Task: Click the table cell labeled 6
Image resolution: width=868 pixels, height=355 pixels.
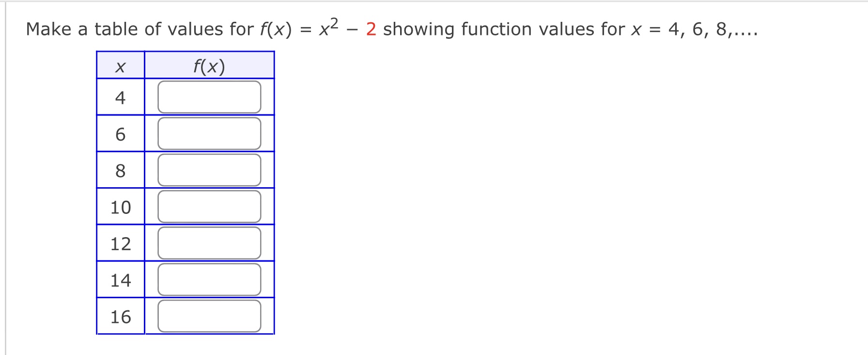Action: click(x=121, y=133)
